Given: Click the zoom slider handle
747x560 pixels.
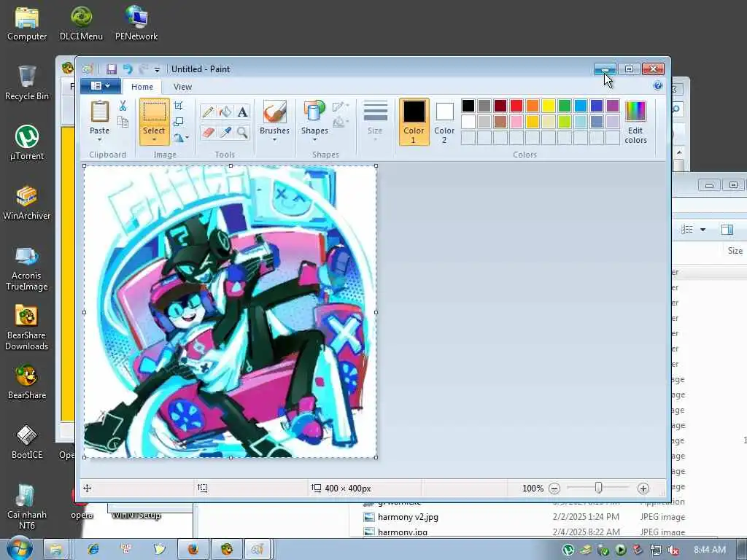Looking at the screenshot, I should (598, 488).
